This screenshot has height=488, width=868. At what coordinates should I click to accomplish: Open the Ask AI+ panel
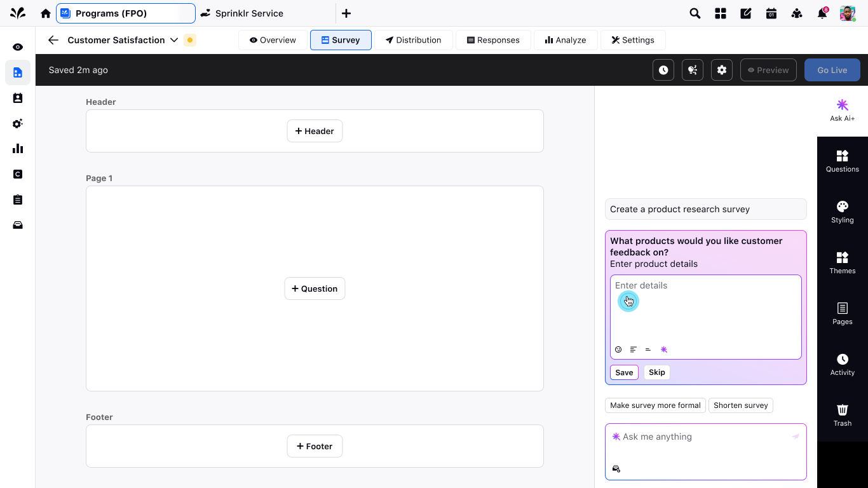coord(842,110)
